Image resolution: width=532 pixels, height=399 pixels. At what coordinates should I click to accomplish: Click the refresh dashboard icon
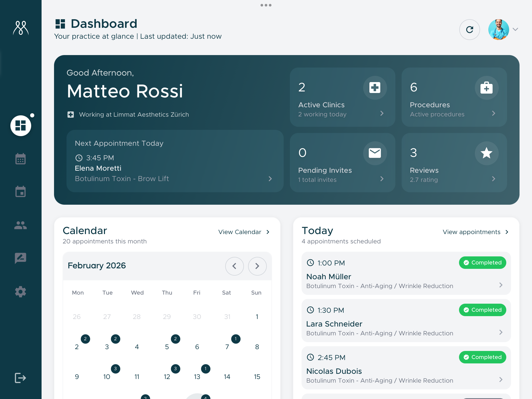pos(469,30)
